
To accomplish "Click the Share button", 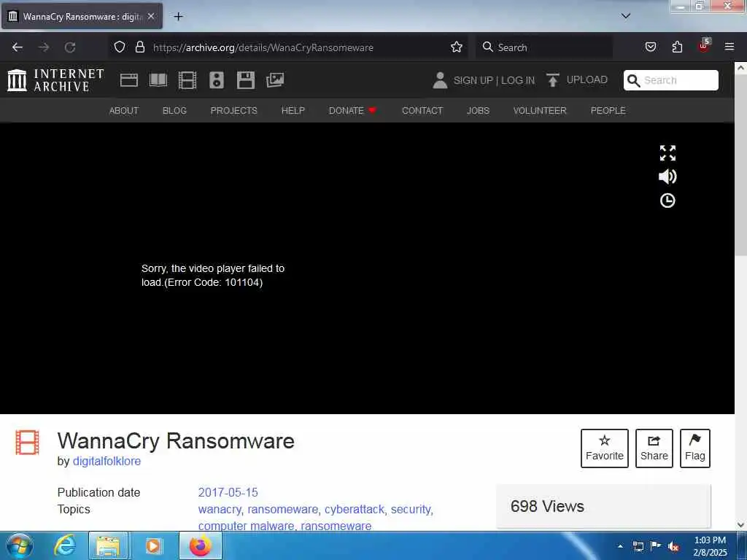I will 654,448.
